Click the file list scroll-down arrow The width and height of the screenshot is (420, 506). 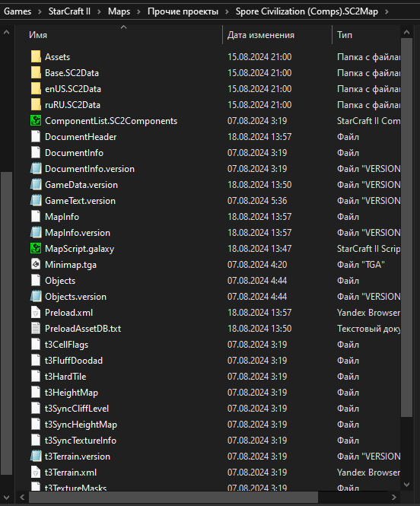pos(407,485)
